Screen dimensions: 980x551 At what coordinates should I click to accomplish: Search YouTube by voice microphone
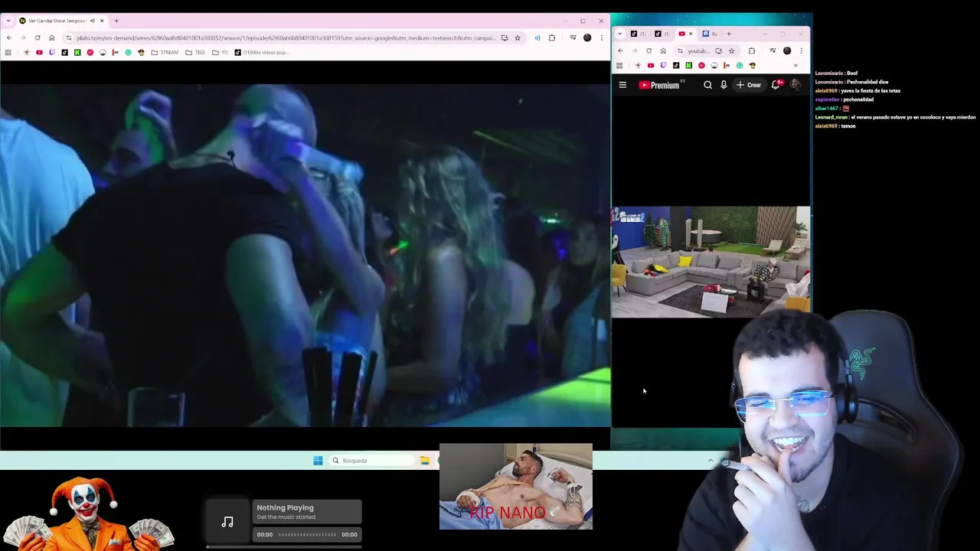(724, 85)
